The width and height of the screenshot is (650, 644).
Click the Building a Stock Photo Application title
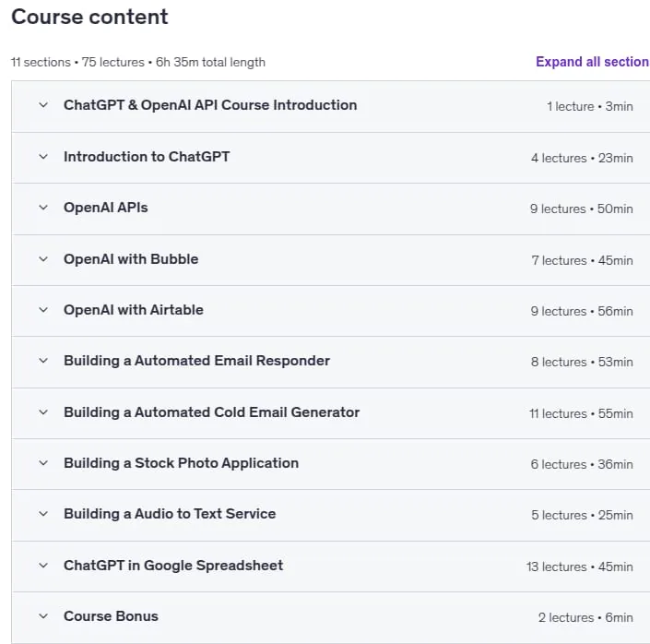point(181,463)
